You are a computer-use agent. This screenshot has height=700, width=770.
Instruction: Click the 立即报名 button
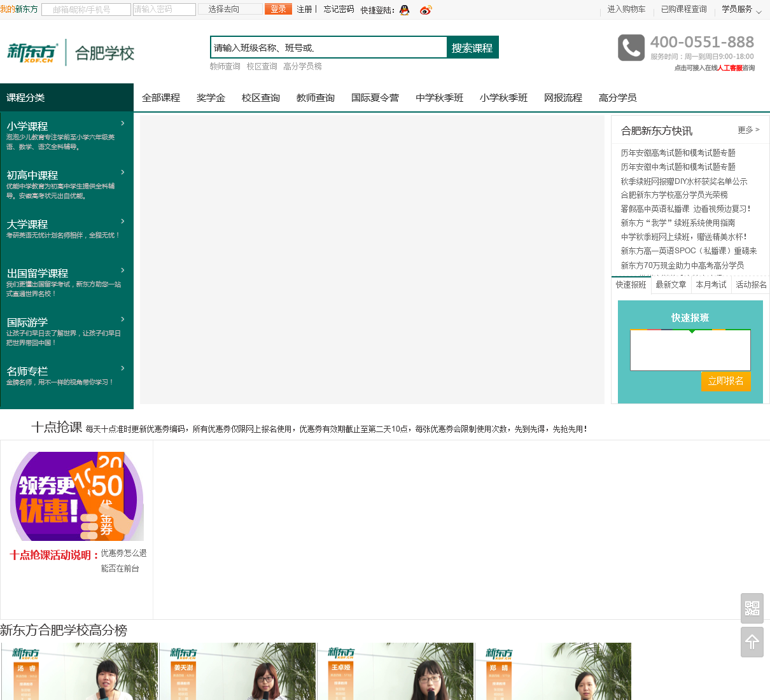(x=725, y=381)
